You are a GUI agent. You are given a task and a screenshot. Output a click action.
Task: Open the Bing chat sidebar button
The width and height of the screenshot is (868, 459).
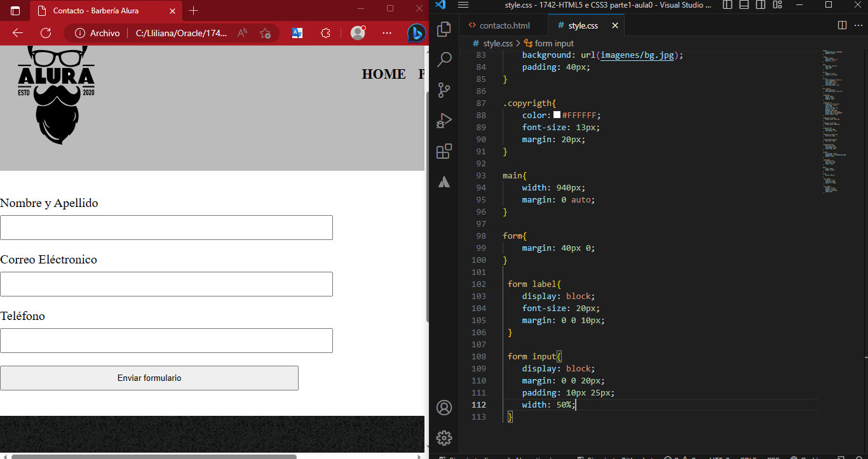[x=416, y=33]
